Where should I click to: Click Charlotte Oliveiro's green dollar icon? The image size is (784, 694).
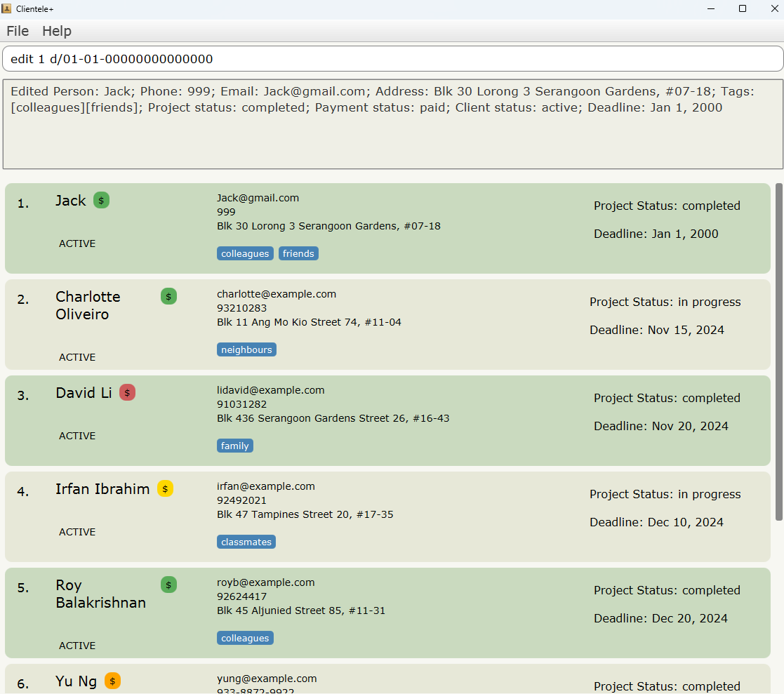click(168, 297)
